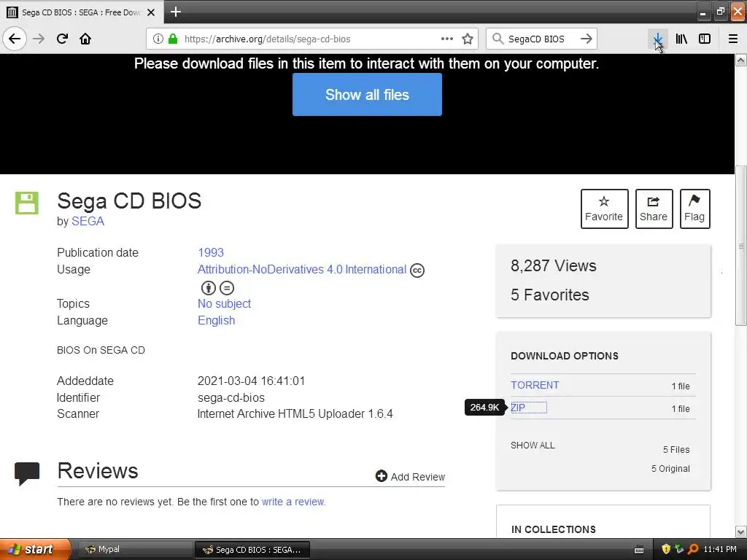Click the page scrollbar up arrow
Viewport: 747px width, 560px height.
[x=740, y=60]
